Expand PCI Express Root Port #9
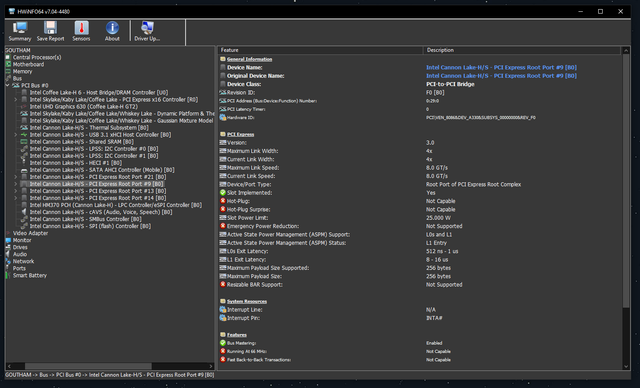The image size is (640, 388). pyautogui.click(x=16, y=184)
